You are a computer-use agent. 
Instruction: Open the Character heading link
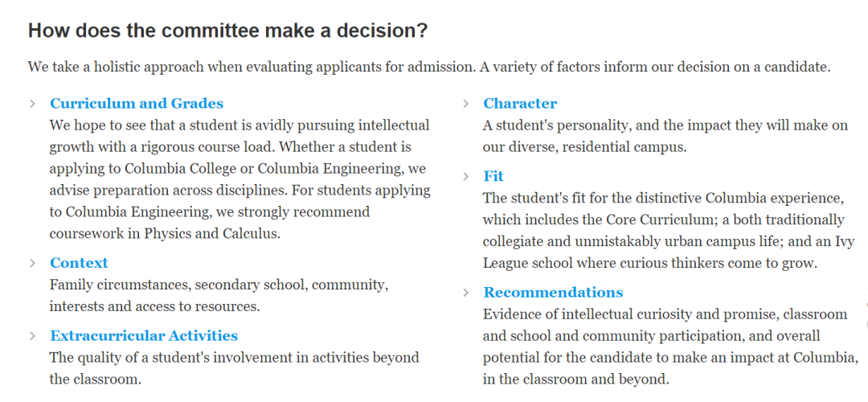[520, 104]
